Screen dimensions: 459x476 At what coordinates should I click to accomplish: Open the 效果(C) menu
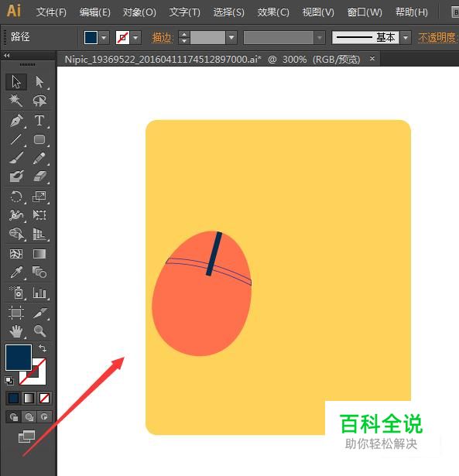pos(273,12)
